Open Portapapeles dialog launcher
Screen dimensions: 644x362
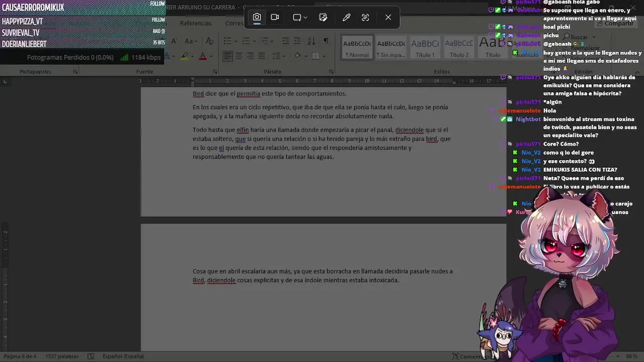coord(75,72)
